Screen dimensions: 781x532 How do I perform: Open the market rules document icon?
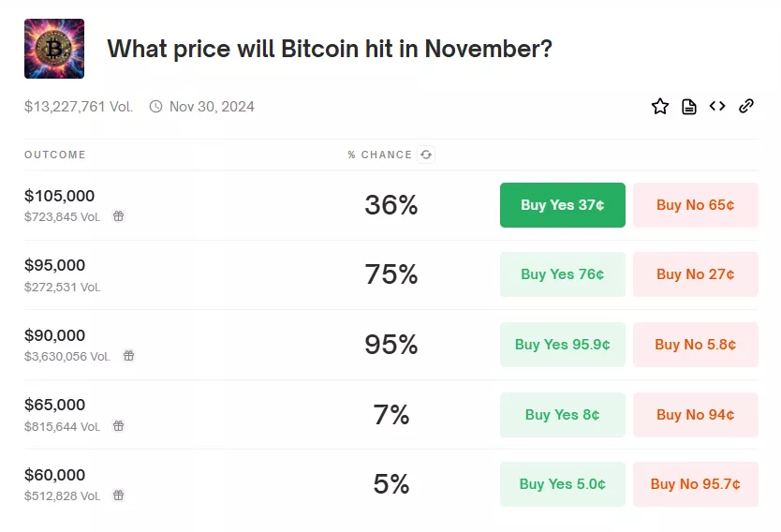[689, 107]
